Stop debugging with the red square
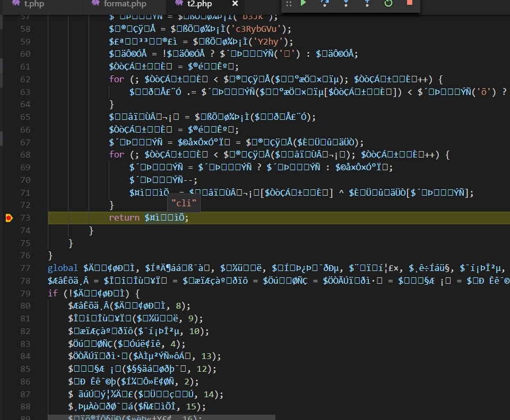 point(410,2)
